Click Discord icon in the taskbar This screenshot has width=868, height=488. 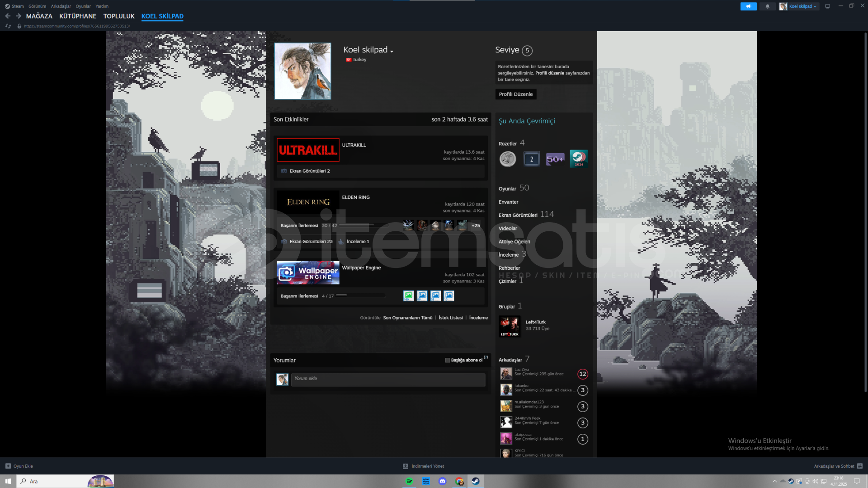442,481
